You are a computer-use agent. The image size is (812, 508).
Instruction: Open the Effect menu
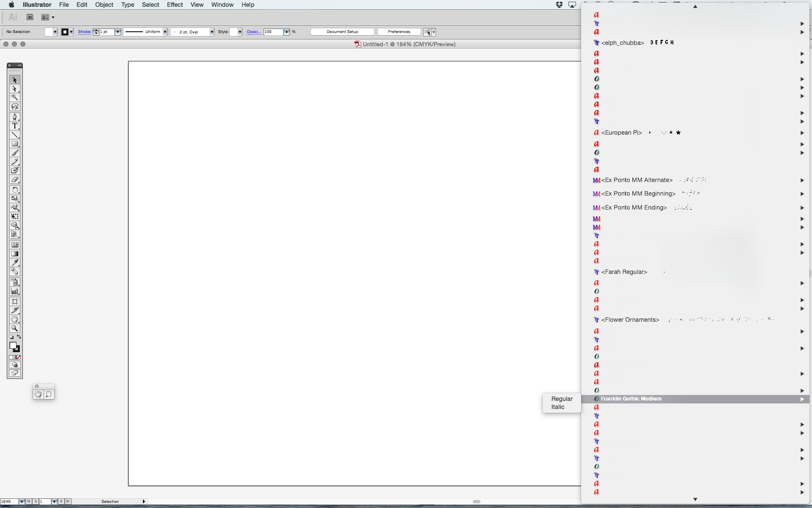[x=175, y=5]
